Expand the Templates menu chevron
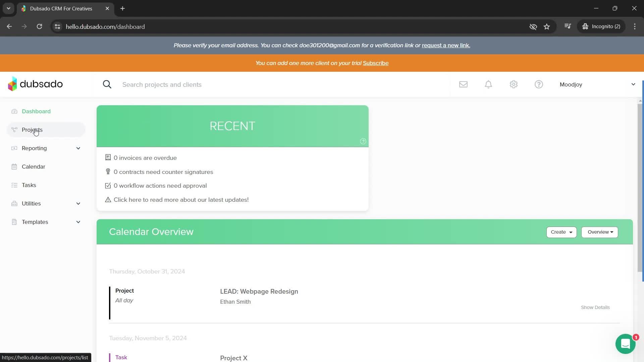The image size is (644, 362). [x=78, y=222]
